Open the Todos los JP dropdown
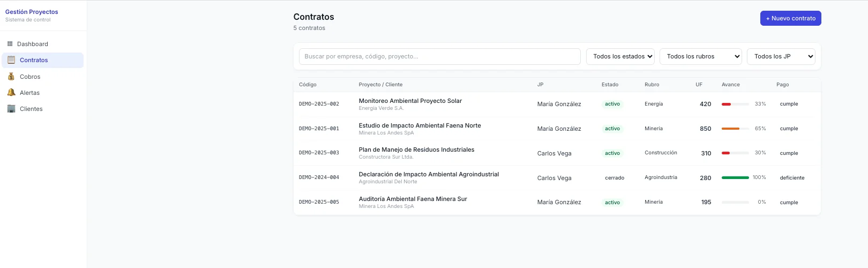 pyautogui.click(x=781, y=56)
